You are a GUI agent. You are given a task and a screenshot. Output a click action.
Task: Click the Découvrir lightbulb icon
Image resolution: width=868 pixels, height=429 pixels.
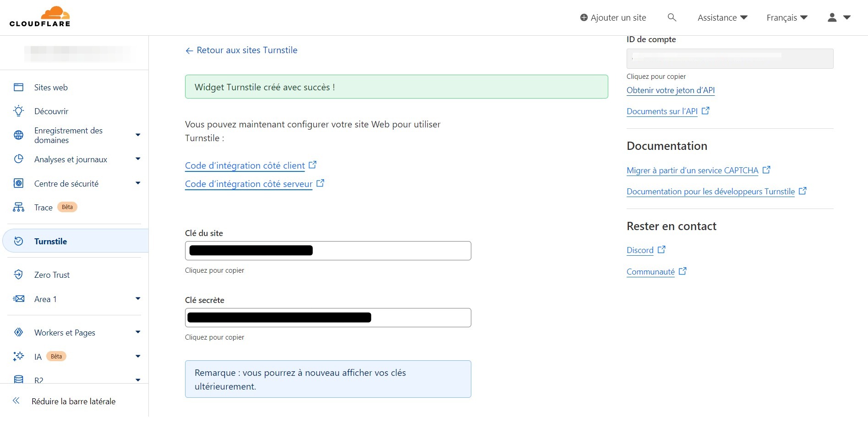[18, 111]
